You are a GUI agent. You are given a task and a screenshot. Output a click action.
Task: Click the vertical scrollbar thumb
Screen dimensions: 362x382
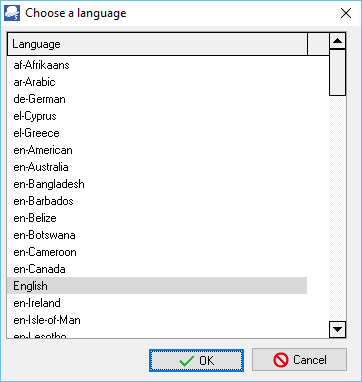point(338,73)
